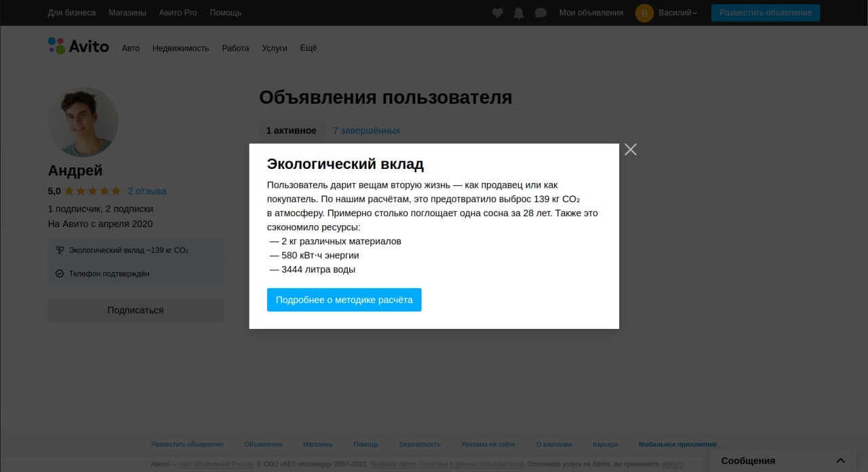Viewport: 868px width, 472px height.
Task: Open Мои объявления link
Action: click(591, 13)
